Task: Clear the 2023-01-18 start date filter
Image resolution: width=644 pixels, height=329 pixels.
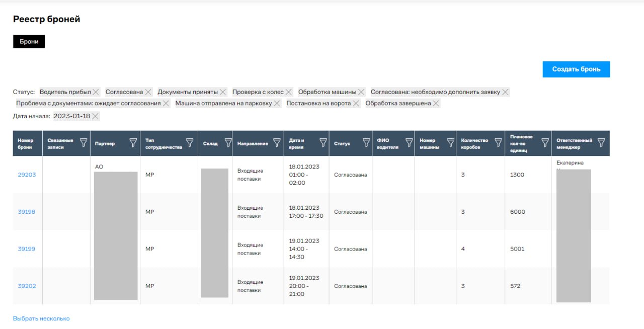Action: pyautogui.click(x=95, y=116)
